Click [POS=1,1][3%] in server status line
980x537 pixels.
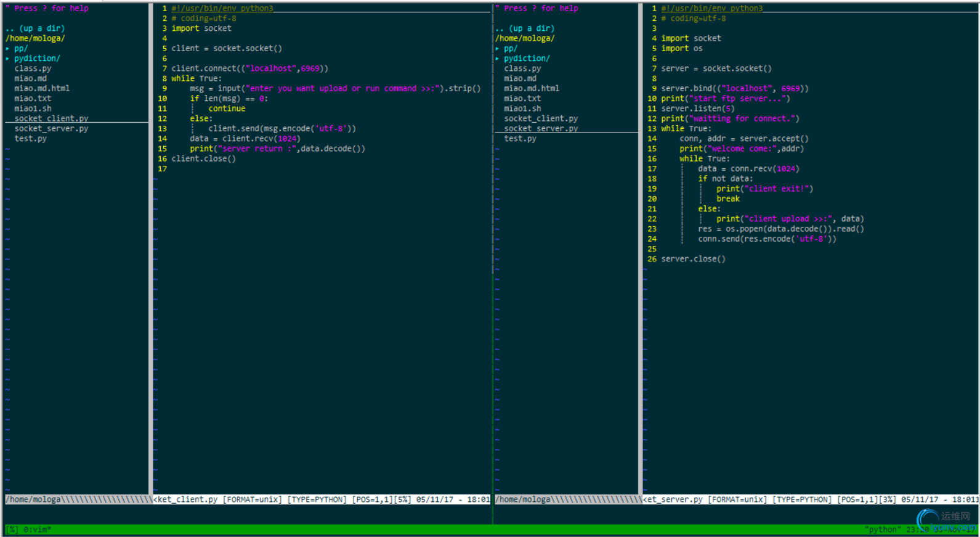click(867, 499)
